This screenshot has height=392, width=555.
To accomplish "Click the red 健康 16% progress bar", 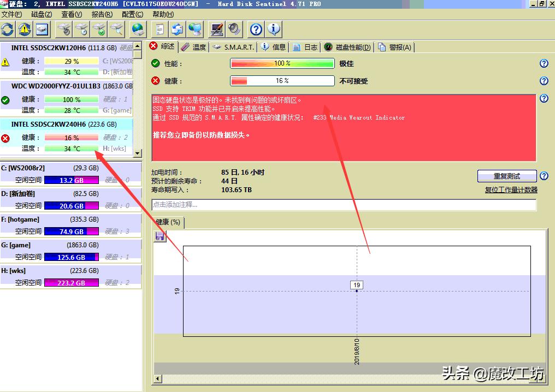I will tap(282, 81).
